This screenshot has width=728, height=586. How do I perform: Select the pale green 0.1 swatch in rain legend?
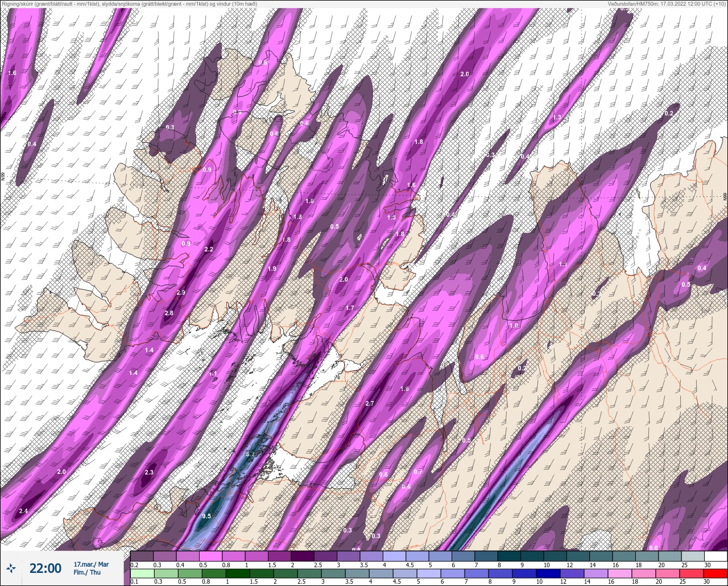142,573
